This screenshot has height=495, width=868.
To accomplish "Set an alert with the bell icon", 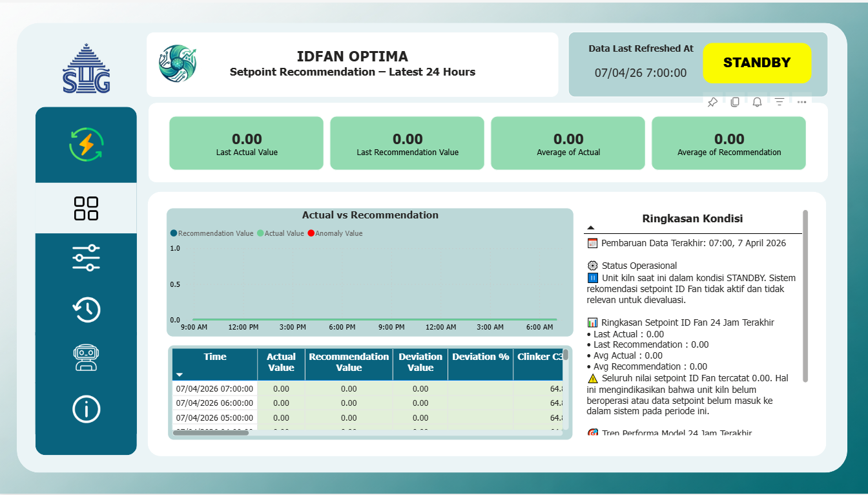I will coord(757,102).
